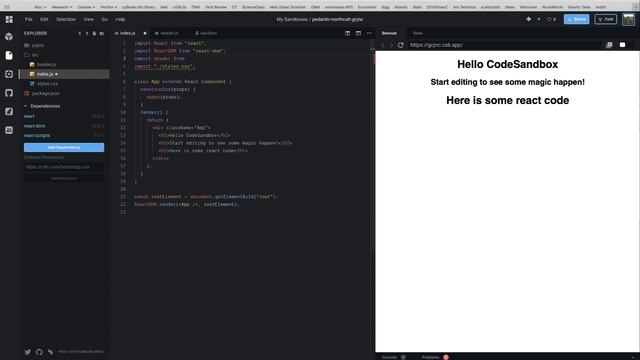Open the CodeSandbox dashboard logo icon
The height and width of the screenshot is (360, 640).
coord(9,19)
